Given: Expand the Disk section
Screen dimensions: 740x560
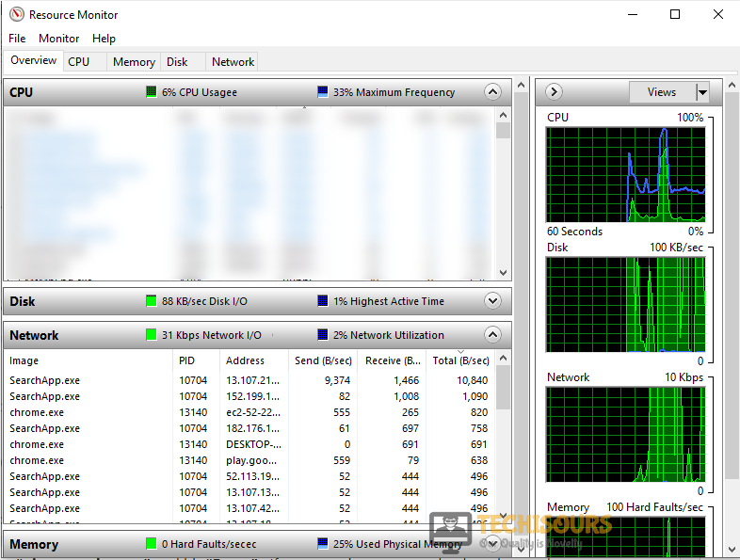Looking at the screenshot, I should coord(492,300).
